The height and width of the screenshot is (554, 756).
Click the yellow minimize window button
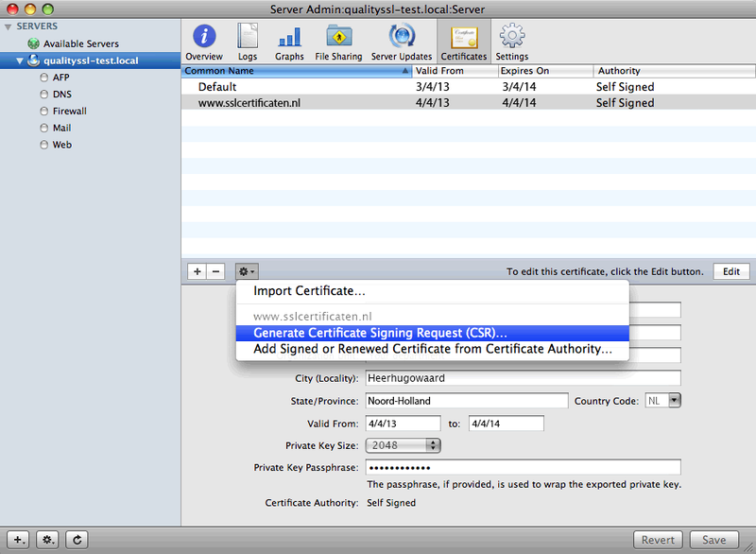click(30, 9)
